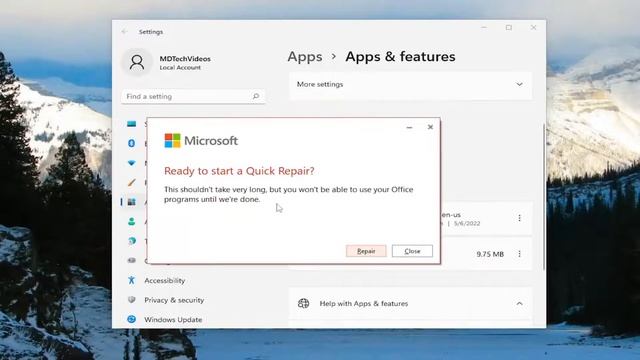This screenshot has width=640, height=360.
Task: Select the Apps icon in the sidebar
Action: click(131, 202)
